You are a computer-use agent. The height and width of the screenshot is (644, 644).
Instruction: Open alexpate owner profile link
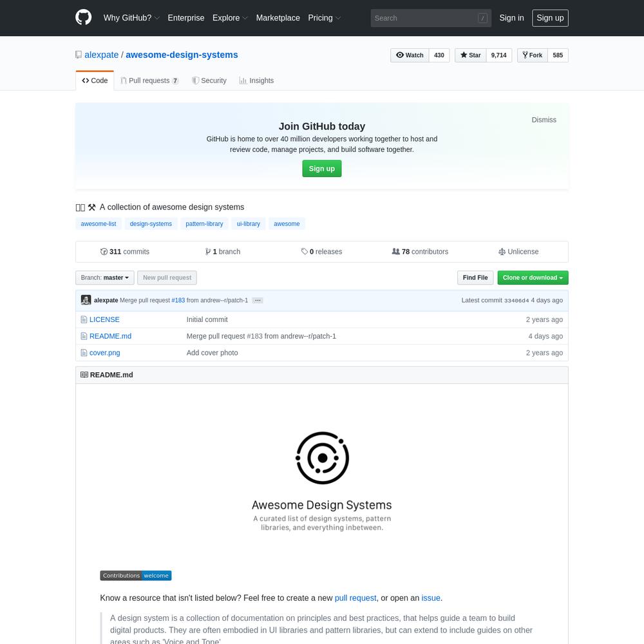click(x=102, y=55)
